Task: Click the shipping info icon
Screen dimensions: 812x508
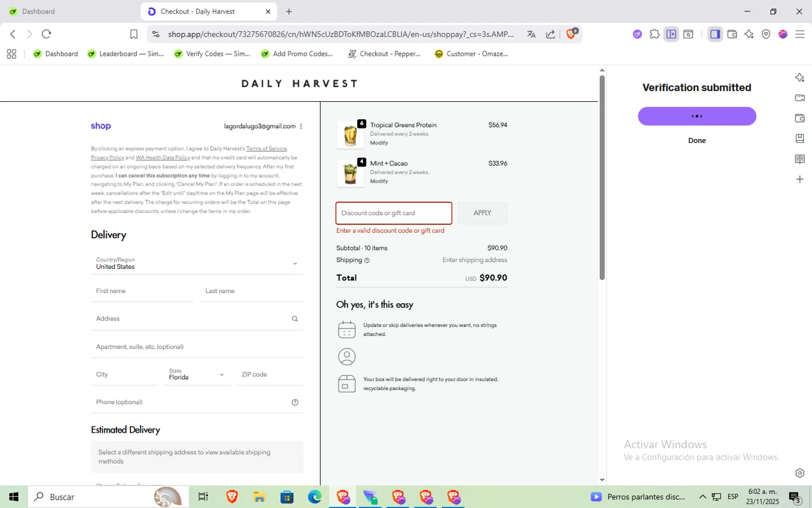Action: click(367, 260)
